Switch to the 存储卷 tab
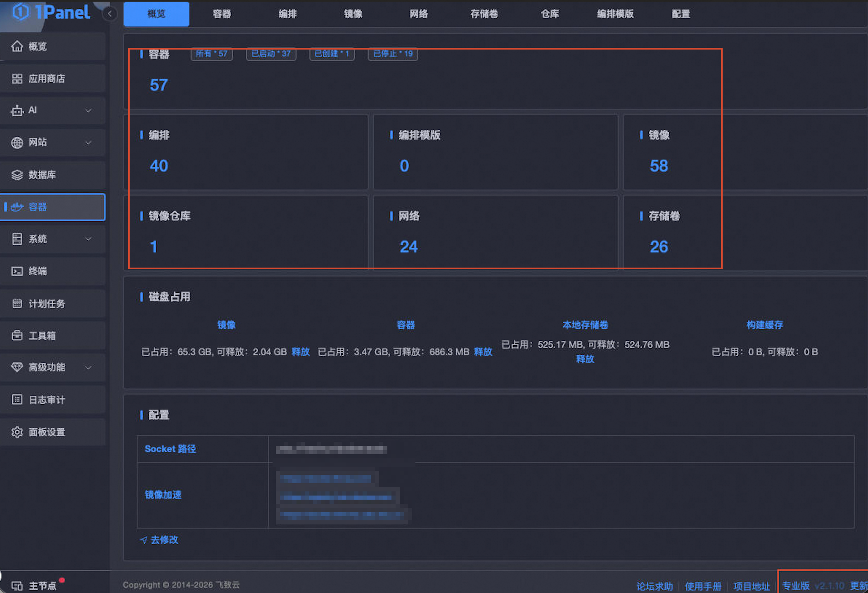868x593 pixels. click(x=484, y=14)
